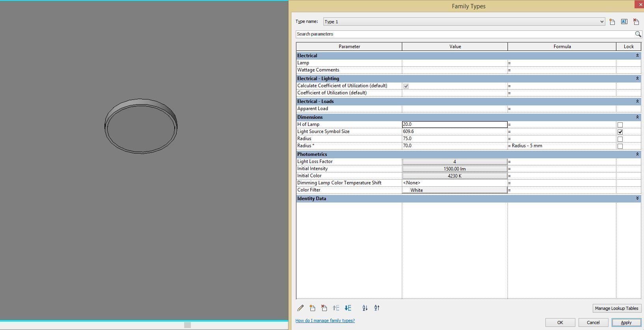Click the H of Lamp value field
Viewport: 644px width, 330px height.
455,124
